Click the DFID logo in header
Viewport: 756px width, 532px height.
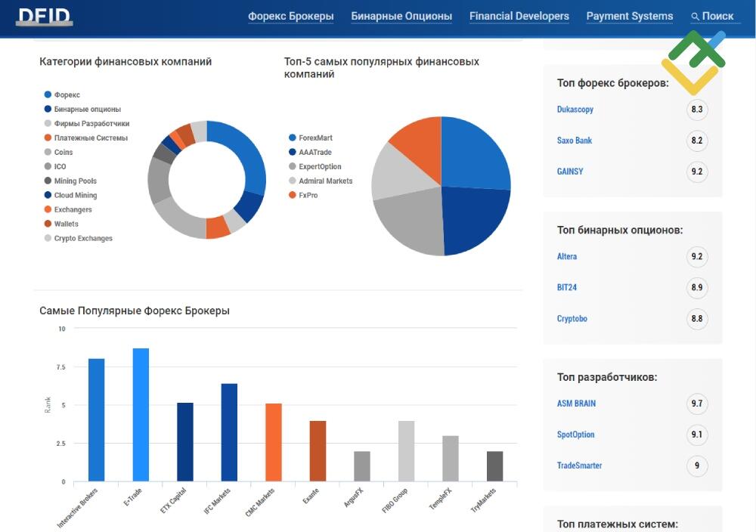pos(45,17)
